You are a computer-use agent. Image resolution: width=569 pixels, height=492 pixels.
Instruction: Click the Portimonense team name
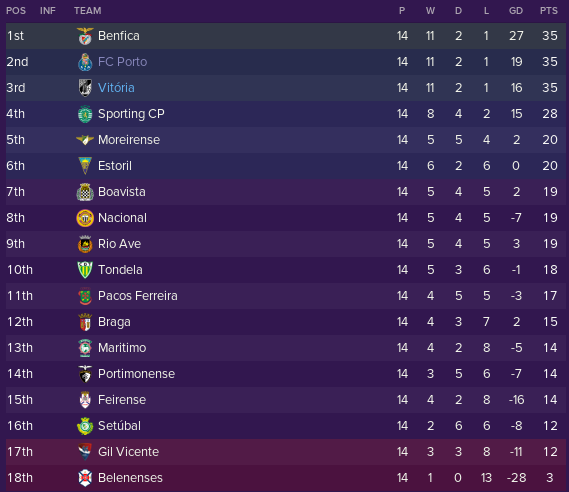(136, 374)
